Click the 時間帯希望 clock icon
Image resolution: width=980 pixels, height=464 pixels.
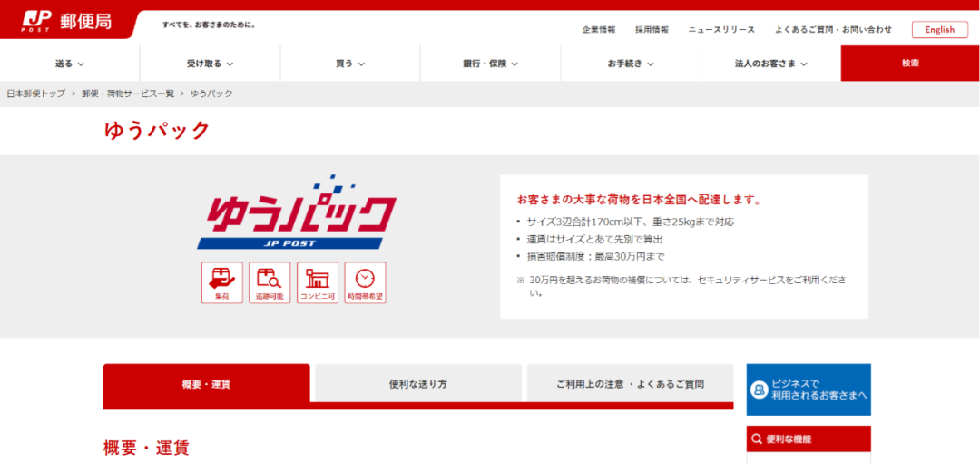(365, 282)
